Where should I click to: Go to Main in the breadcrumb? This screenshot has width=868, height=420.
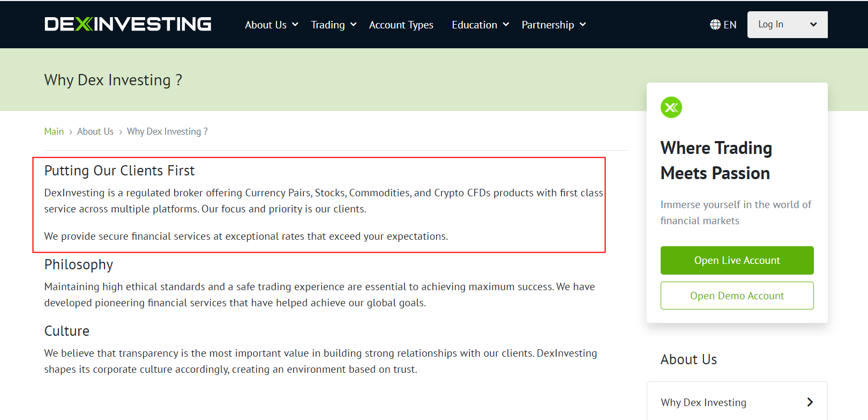click(x=54, y=131)
